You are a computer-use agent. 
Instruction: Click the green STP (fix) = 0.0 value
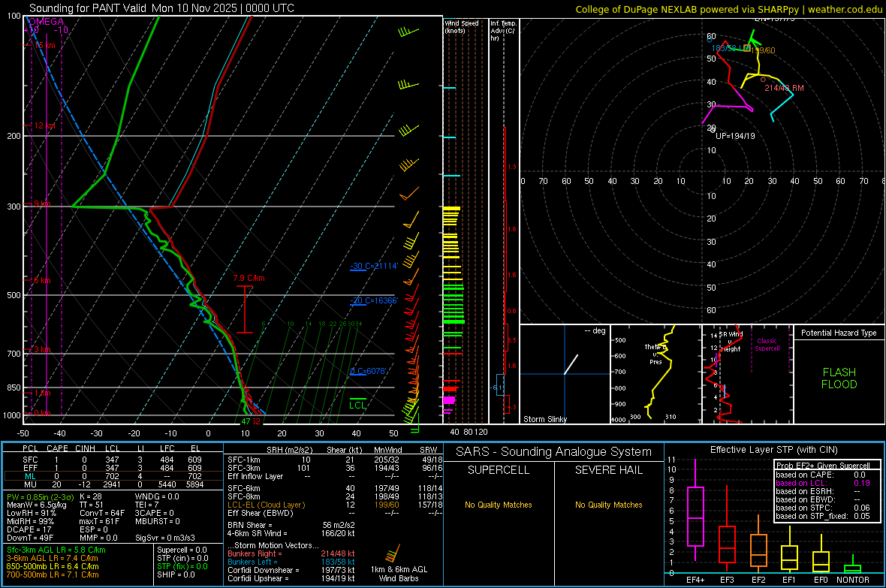coord(182,566)
